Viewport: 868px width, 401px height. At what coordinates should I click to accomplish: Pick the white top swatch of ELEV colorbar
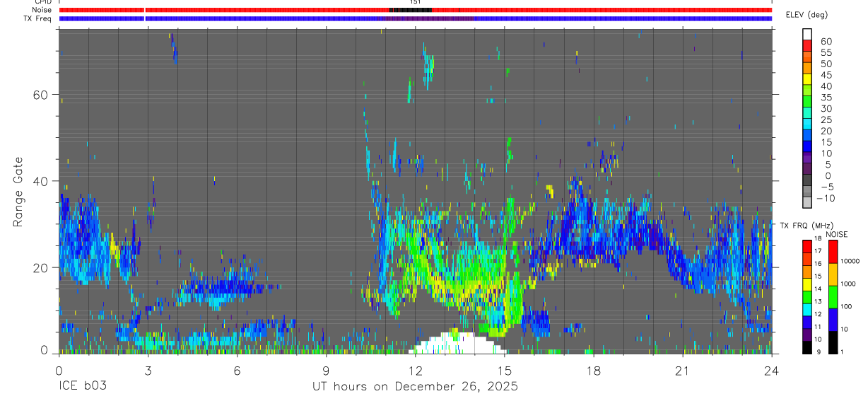807,35
